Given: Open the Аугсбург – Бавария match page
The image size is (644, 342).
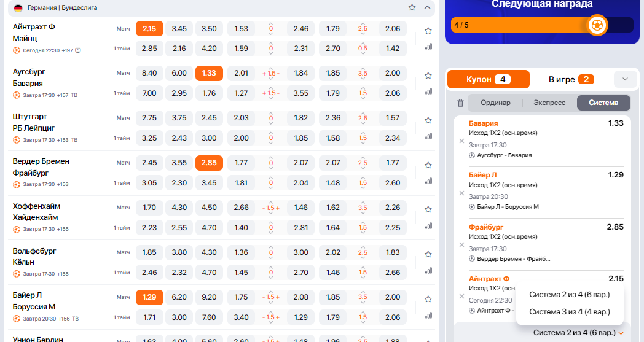Looking at the screenshot, I should 29,77.
